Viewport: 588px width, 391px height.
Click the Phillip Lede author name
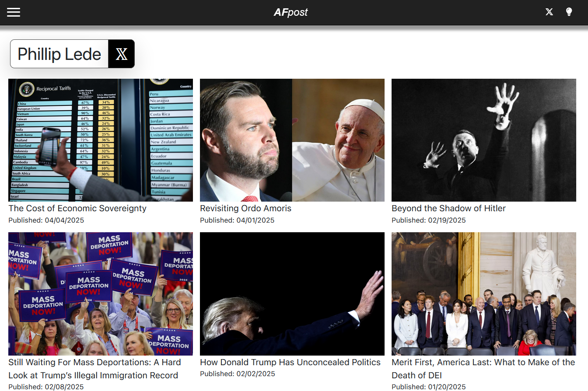tap(59, 54)
